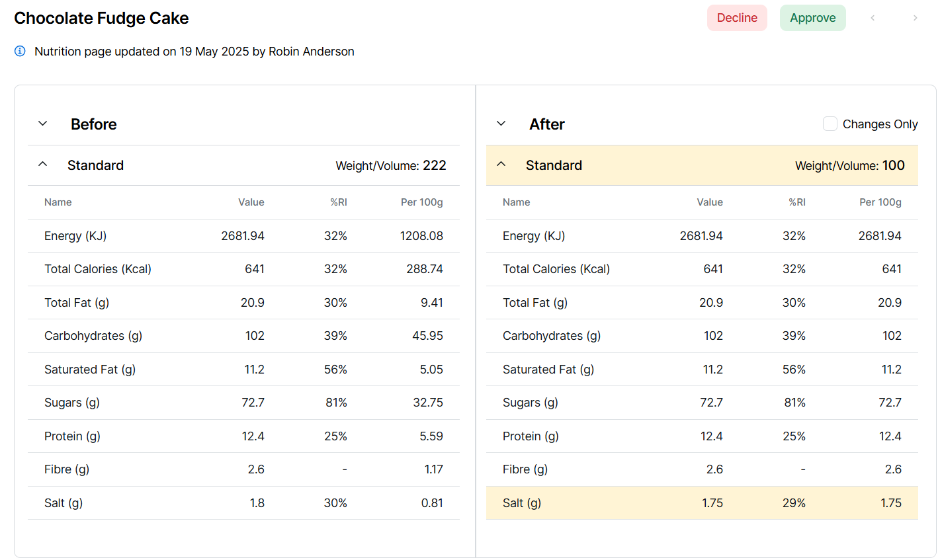Go to previous item using left arrow

click(x=873, y=18)
